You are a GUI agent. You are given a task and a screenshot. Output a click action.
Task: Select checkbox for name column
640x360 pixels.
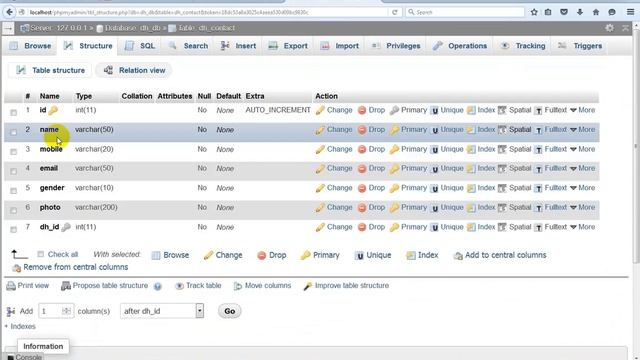pyautogui.click(x=13, y=132)
